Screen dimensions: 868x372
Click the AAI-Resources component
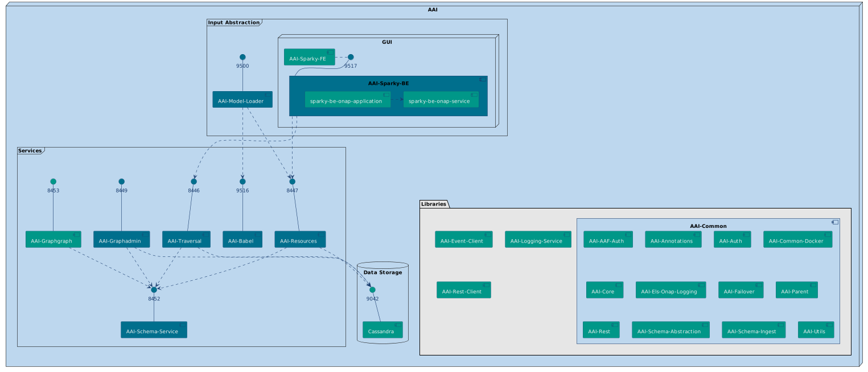coord(300,239)
